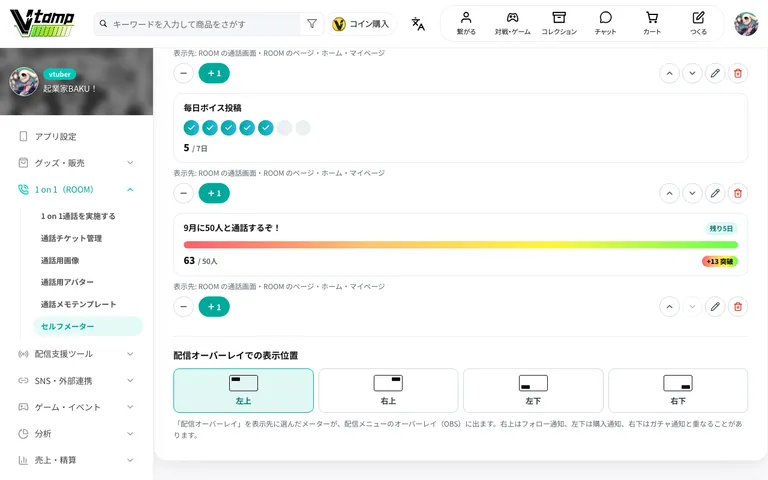Edit the 毎日ボイス投稿 meter

[x=715, y=193]
